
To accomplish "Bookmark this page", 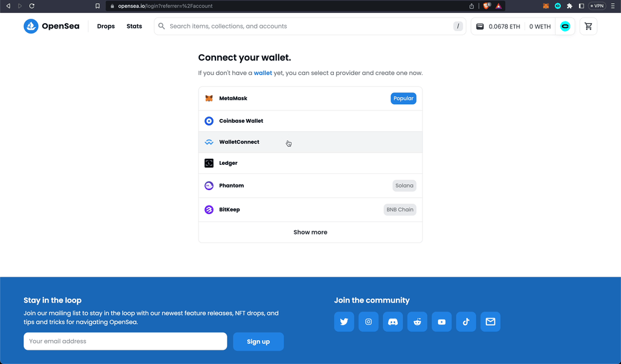I will point(98,6).
